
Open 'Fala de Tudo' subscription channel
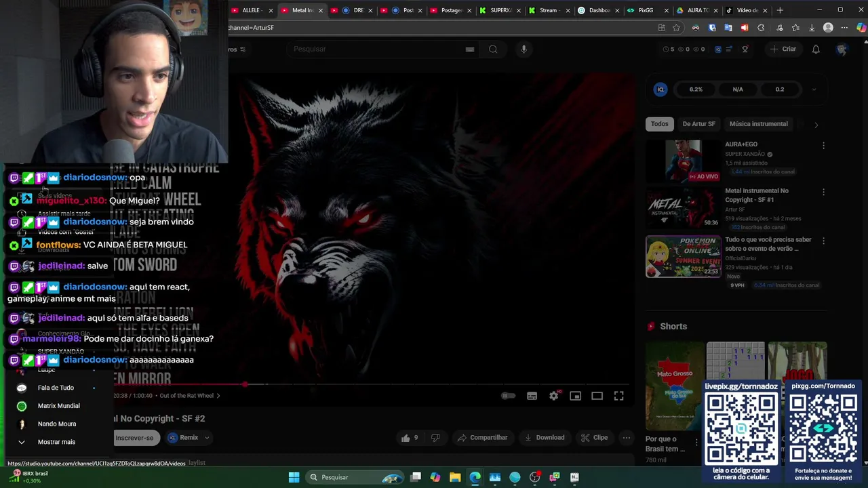56,388
